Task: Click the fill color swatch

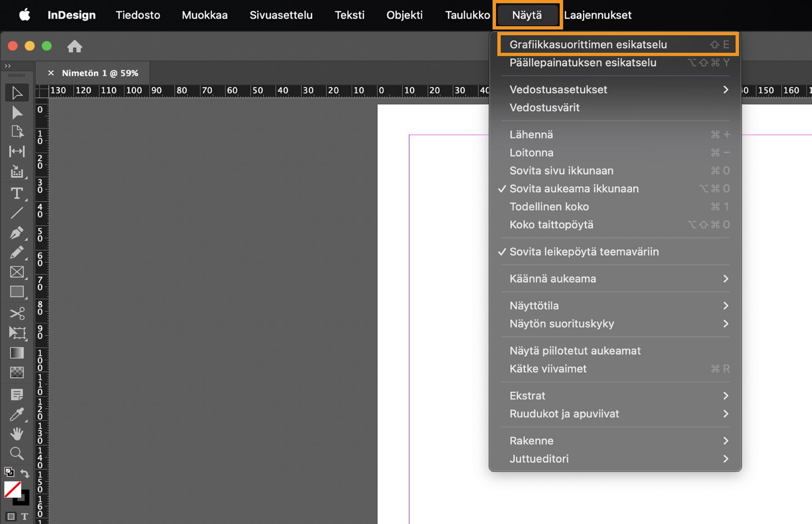Action: coord(13,489)
